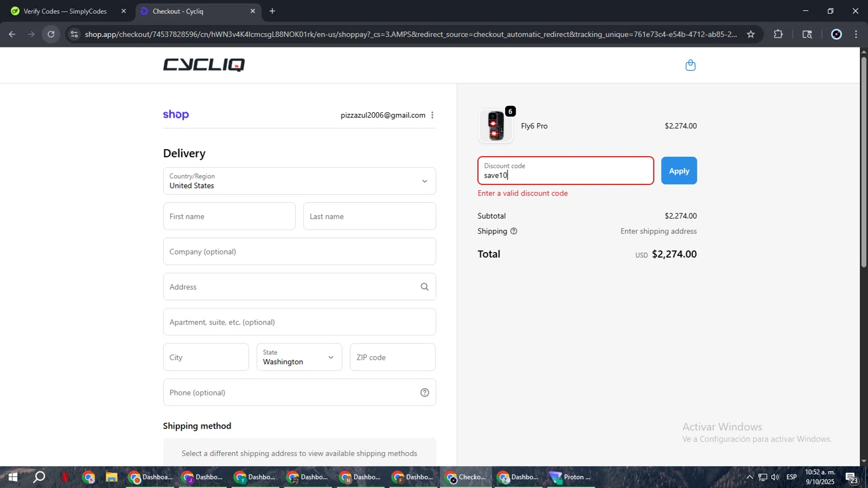The width and height of the screenshot is (868, 488).
Task: Expand the State dropdown showing Washington
Action: (299, 357)
